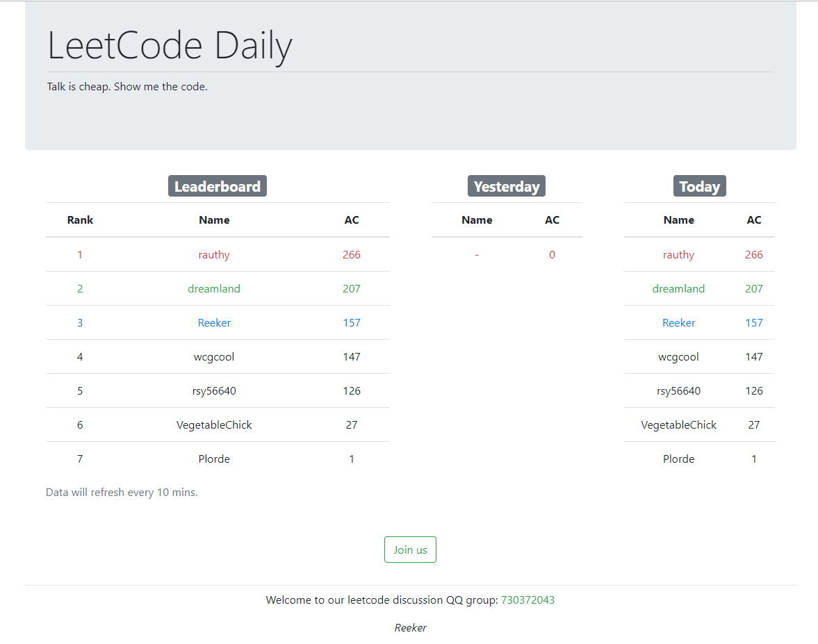Click VegetableChick in the Today table
This screenshot has width=818, height=644.
(x=678, y=425)
